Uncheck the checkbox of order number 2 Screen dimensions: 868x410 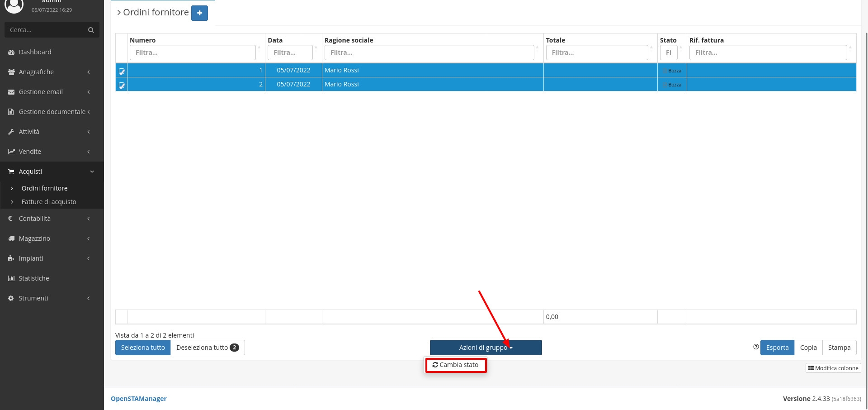coord(122,85)
